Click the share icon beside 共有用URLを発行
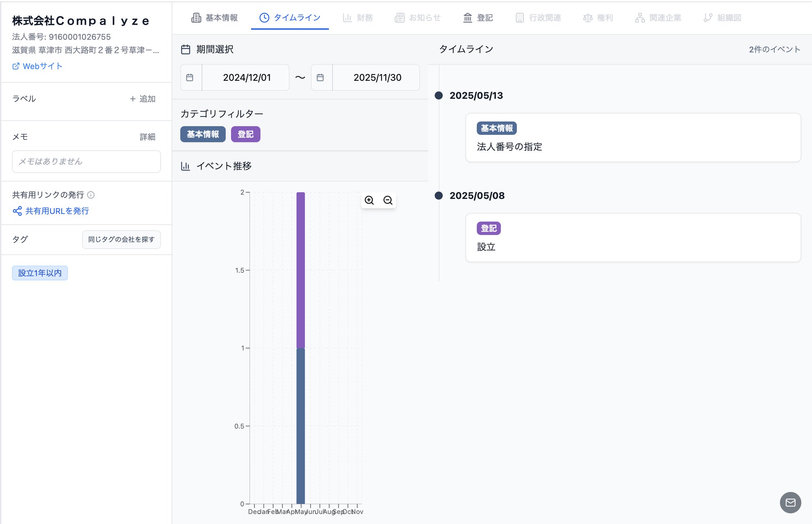The height and width of the screenshot is (524, 812). (17, 211)
